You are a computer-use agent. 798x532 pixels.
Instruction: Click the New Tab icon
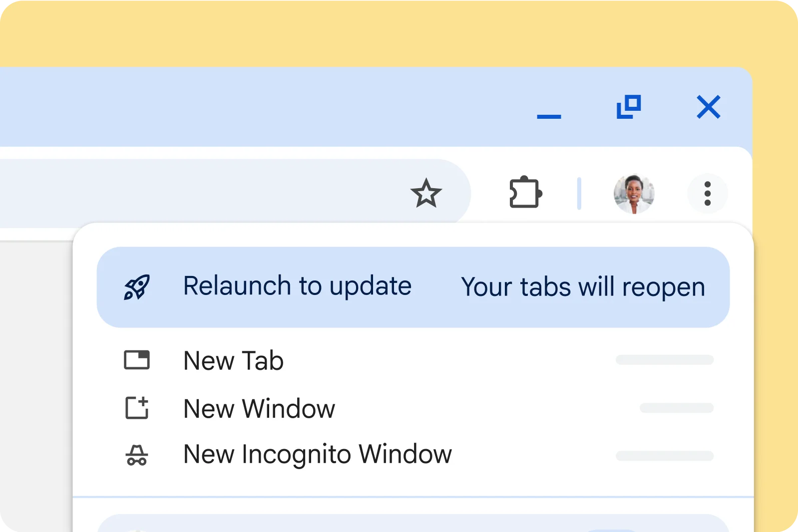pyautogui.click(x=137, y=360)
